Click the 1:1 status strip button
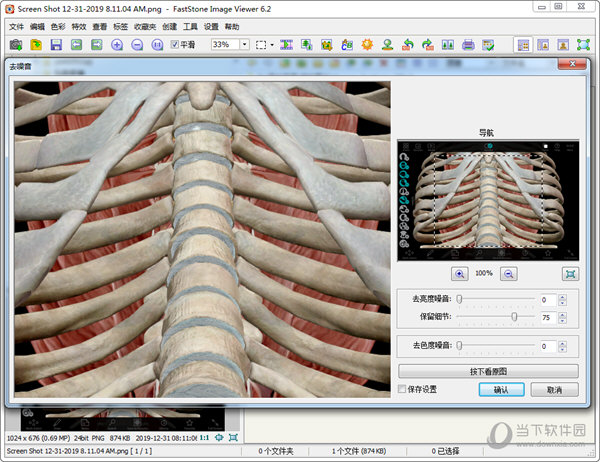Image resolution: width=600 pixels, height=462 pixels. click(x=204, y=438)
